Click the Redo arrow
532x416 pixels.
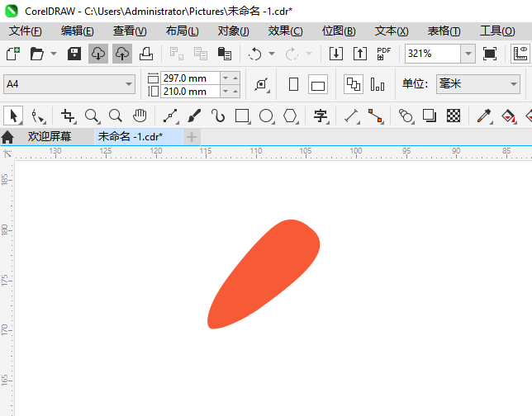coord(292,54)
